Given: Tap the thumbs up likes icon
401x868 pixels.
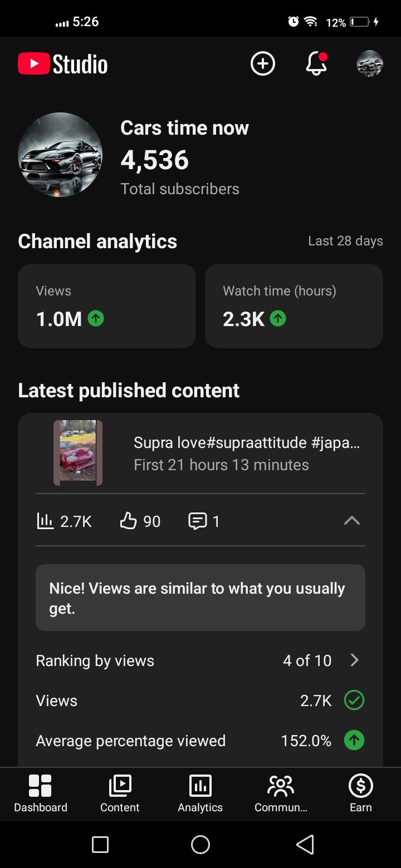Looking at the screenshot, I should (x=128, y=521).
